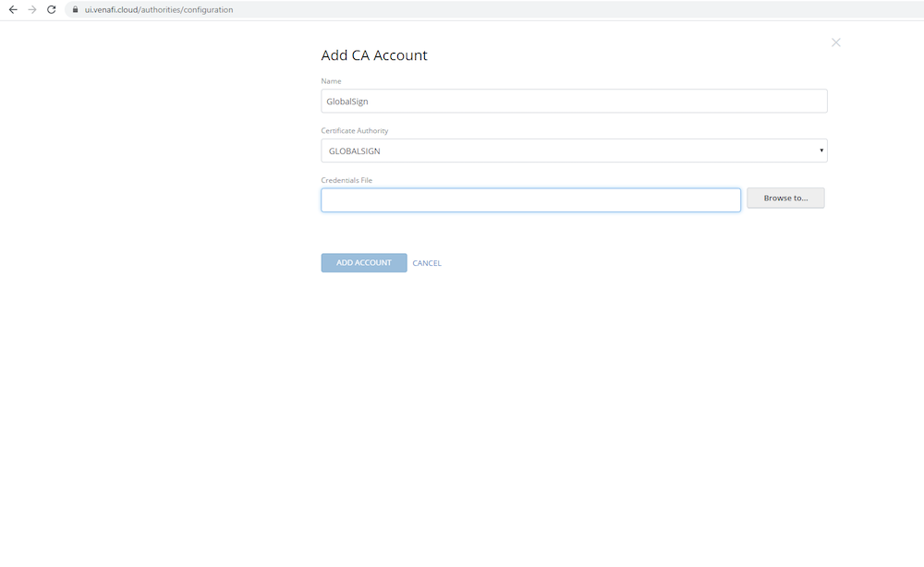Click the browser forward arrow
Viewport: 924px width, 567px height.
(x=32, y=9)
